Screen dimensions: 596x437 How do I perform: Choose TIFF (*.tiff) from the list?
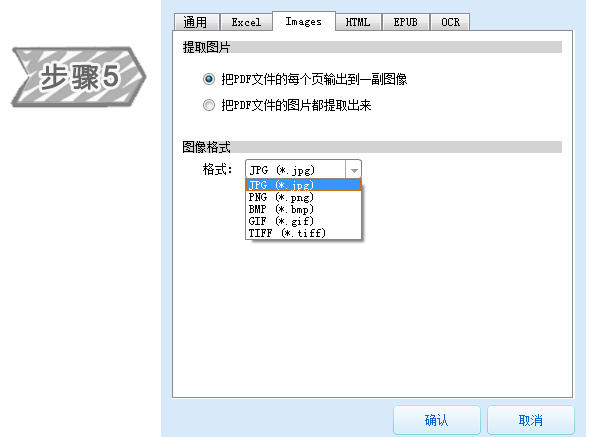point(303,233)
